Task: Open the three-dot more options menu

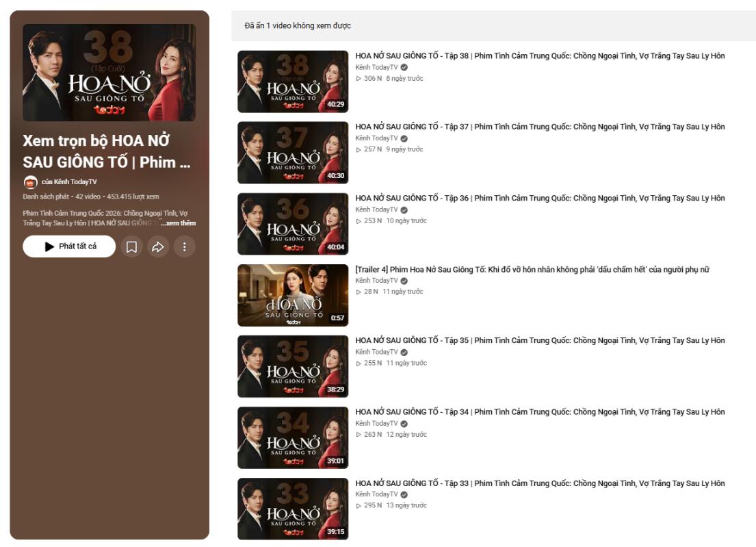Action: click(x=184, y=246)
